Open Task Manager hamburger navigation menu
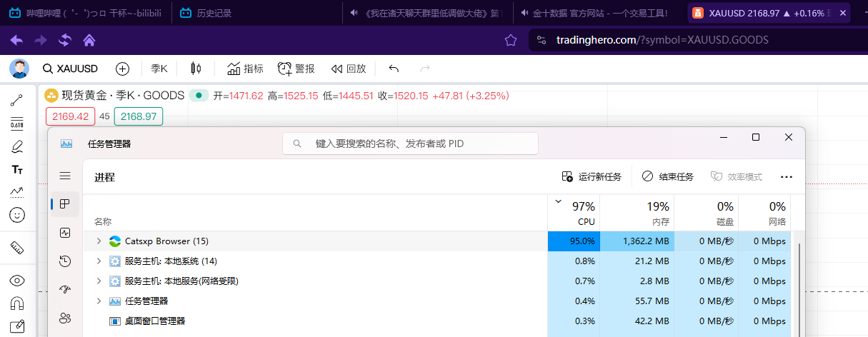The image size is (868, 337). pyautogui.click(x=65, y=176)
